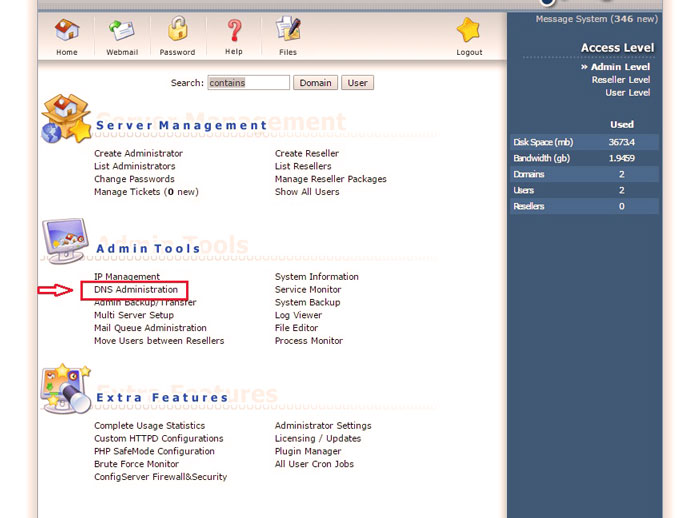Click the Resellers usage row
The width and height of the screenshot is (685, 518).
584,206
